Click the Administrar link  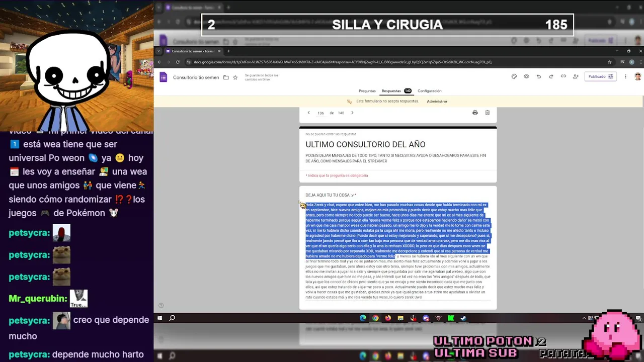(437, 102)
